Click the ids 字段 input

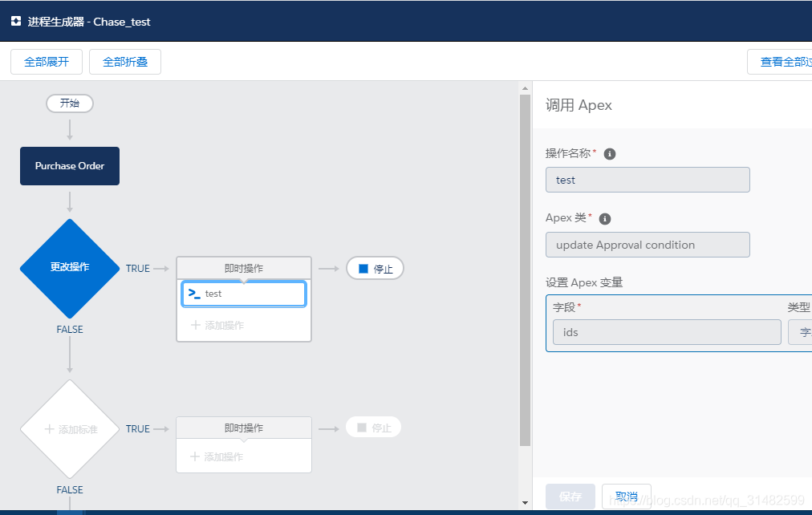pos(667,332)
